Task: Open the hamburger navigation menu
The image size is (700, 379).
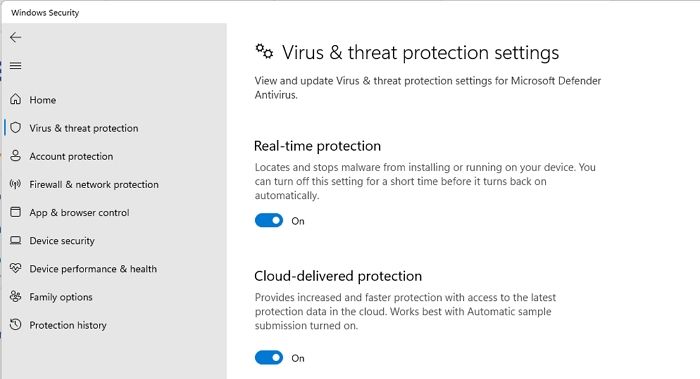Action: (16, 66)
